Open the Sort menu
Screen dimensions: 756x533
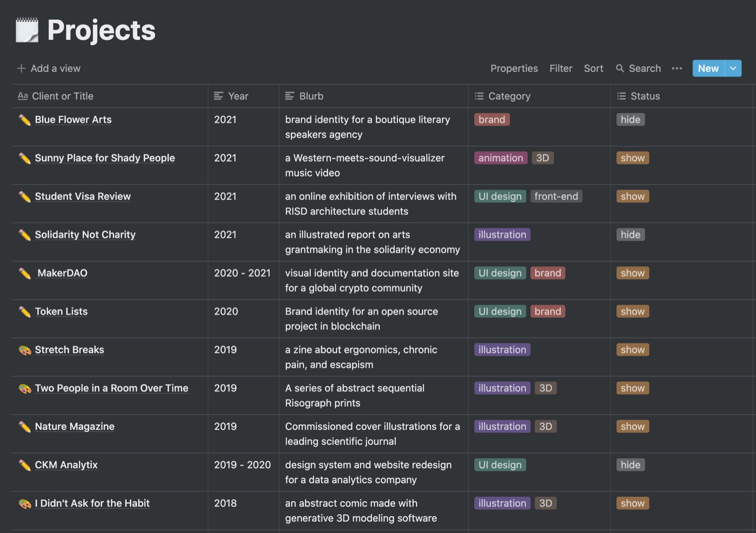593,69
